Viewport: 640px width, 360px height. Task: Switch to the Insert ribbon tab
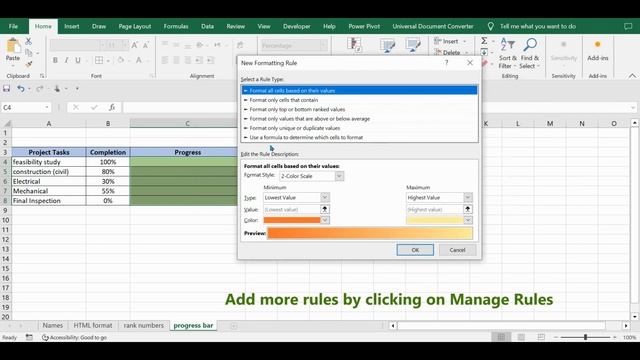71,26
